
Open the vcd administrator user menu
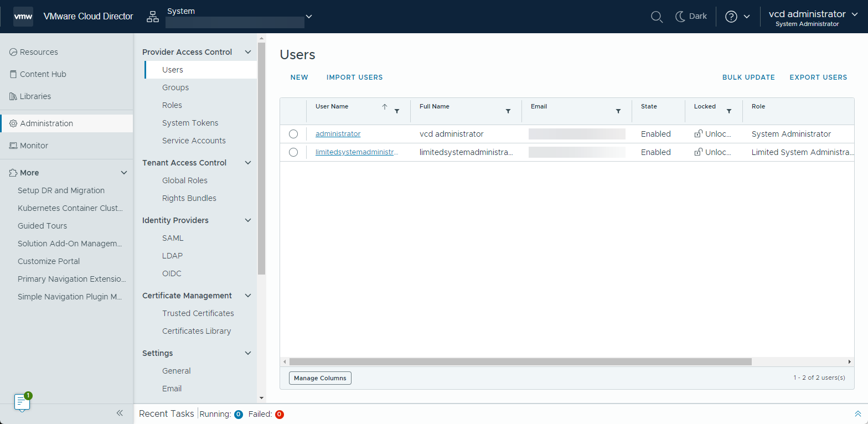813,17
